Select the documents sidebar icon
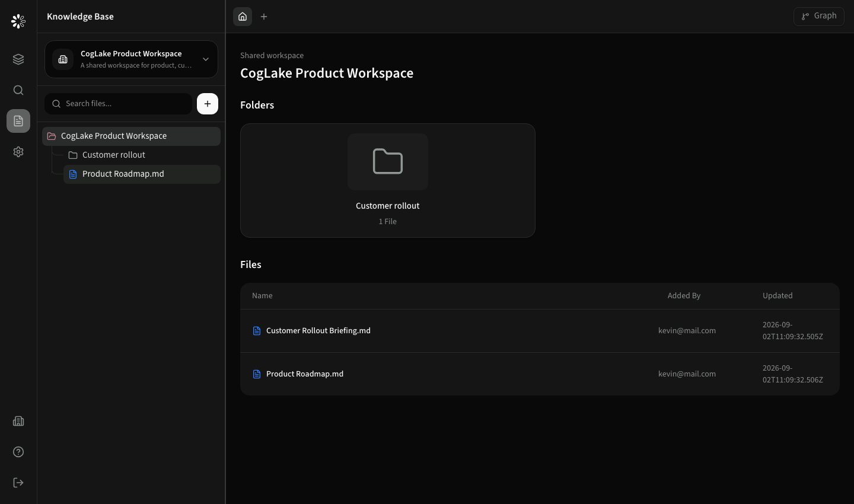The width and height of the screenshot is (854, 504). (x=18, y=121)
